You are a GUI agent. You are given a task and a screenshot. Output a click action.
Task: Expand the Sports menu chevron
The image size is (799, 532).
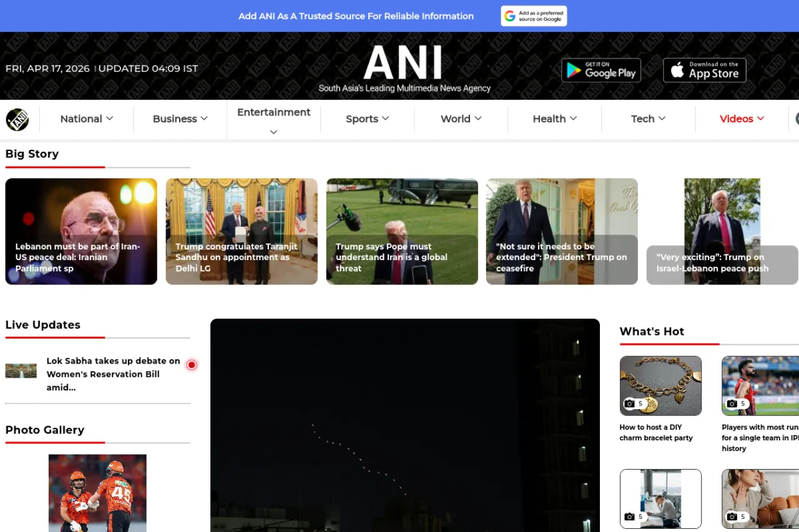point(386,118)
